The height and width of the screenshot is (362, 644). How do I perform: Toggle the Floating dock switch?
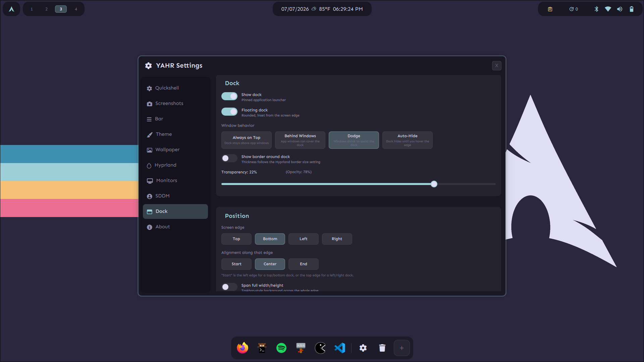tap(229, 112)
